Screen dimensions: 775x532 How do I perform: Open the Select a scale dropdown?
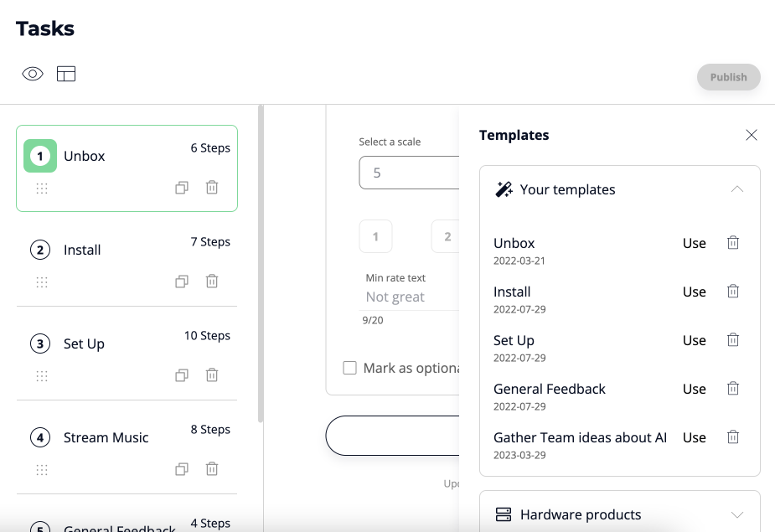click(409, 173)
